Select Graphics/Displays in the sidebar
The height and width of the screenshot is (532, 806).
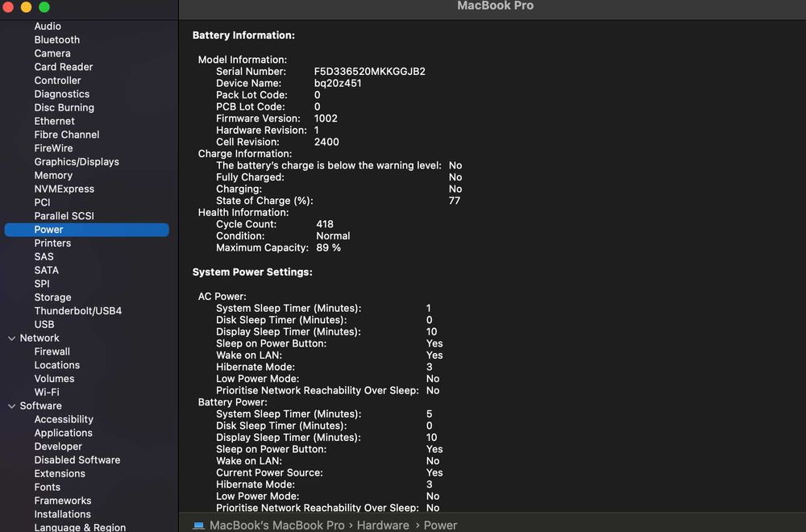[x=77, y=162]
